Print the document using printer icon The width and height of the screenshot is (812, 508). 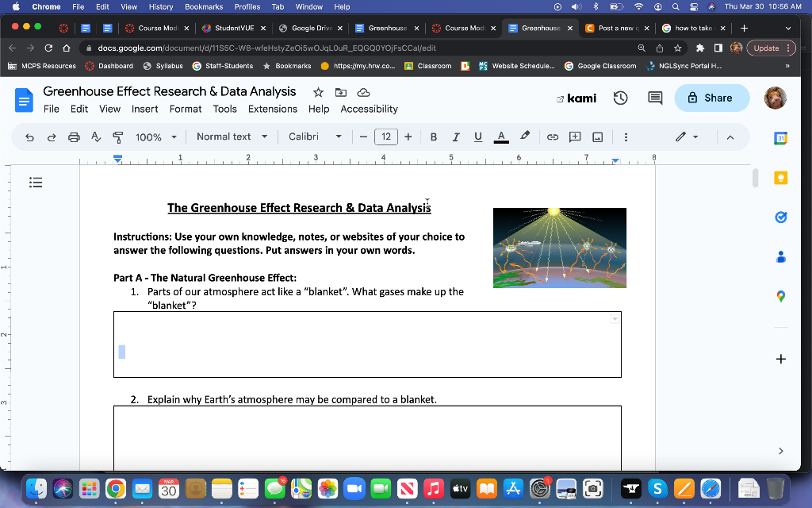coord(74,137)
